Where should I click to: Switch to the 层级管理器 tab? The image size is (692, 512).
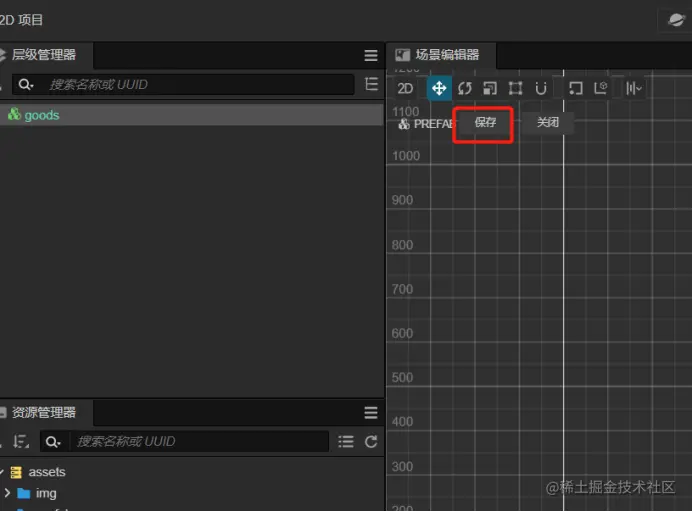click(x=43, y=55)
